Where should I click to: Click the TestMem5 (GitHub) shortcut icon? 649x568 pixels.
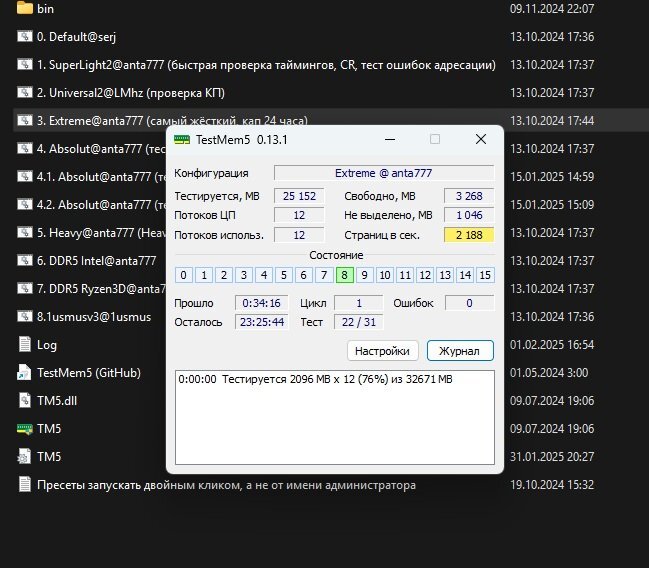tap(25, 373)
